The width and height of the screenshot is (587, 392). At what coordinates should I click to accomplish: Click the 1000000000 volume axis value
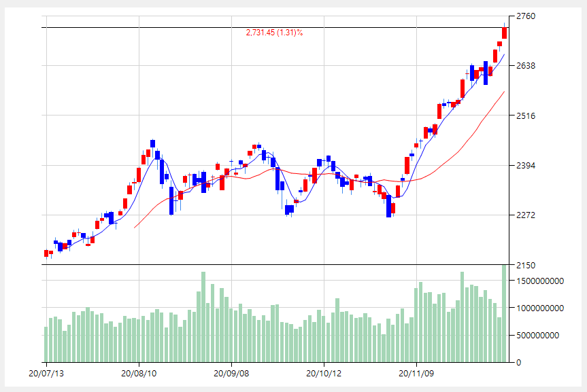click(540, 308)
